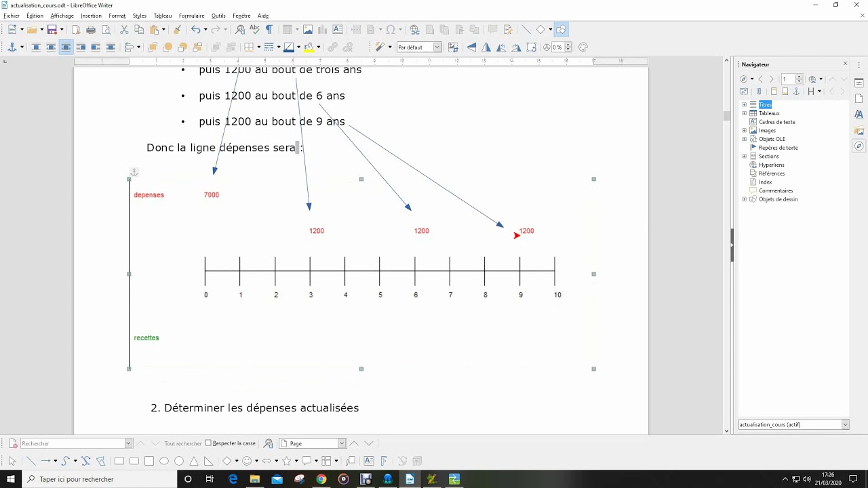Expand the Titres node in Navigator
Screen dimensions: 868x488
pyautogui.click(x=745, y=105)
